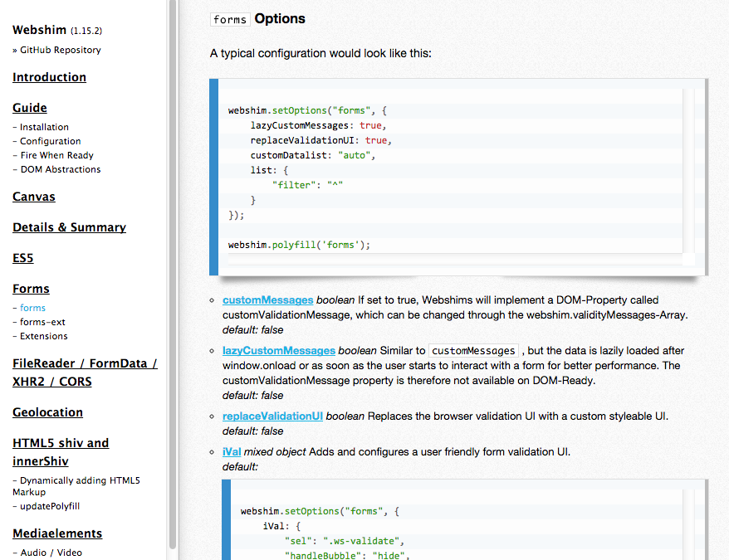Open the GitHub Repository link
729x560 pixels.
(61, 50)
